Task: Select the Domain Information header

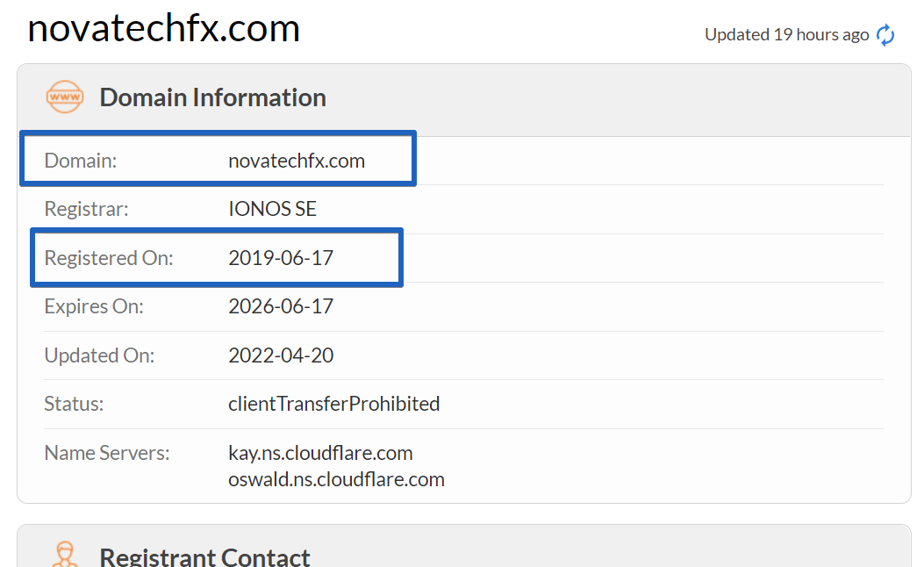Action: (212, 97)
